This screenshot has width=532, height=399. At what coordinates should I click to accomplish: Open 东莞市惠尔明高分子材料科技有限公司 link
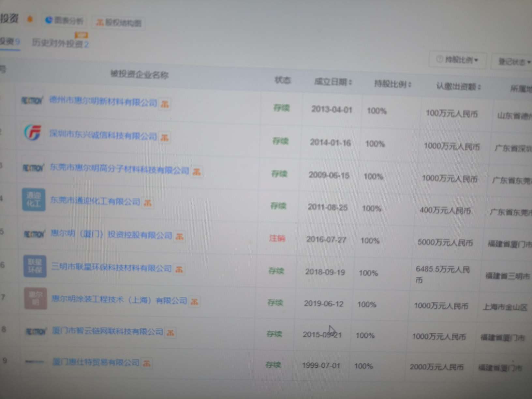(119, 169)
